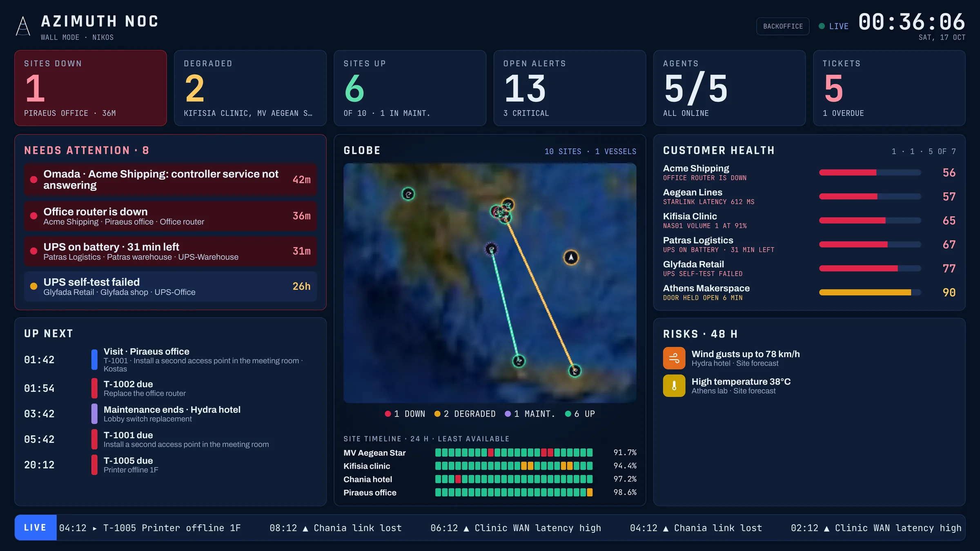Click the triangle before 08:12 Chania link lost
980x551 pixels.
pos(305,529)
